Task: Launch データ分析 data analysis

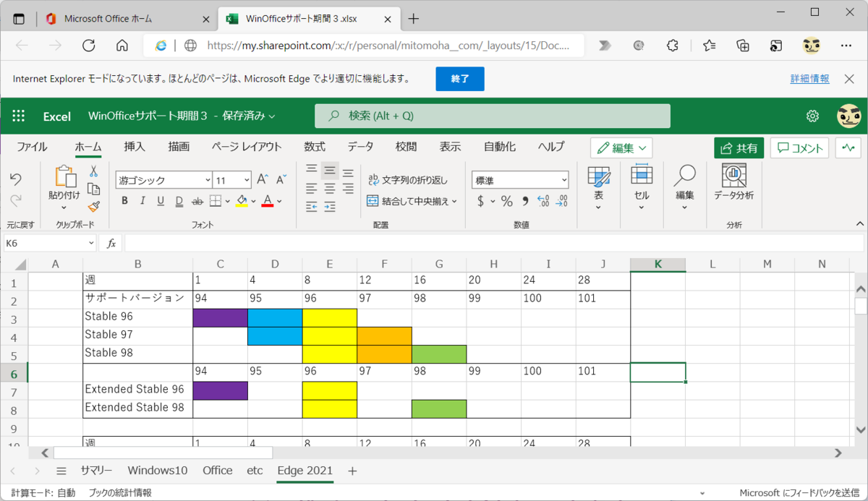Action: [x=733, y=182]
